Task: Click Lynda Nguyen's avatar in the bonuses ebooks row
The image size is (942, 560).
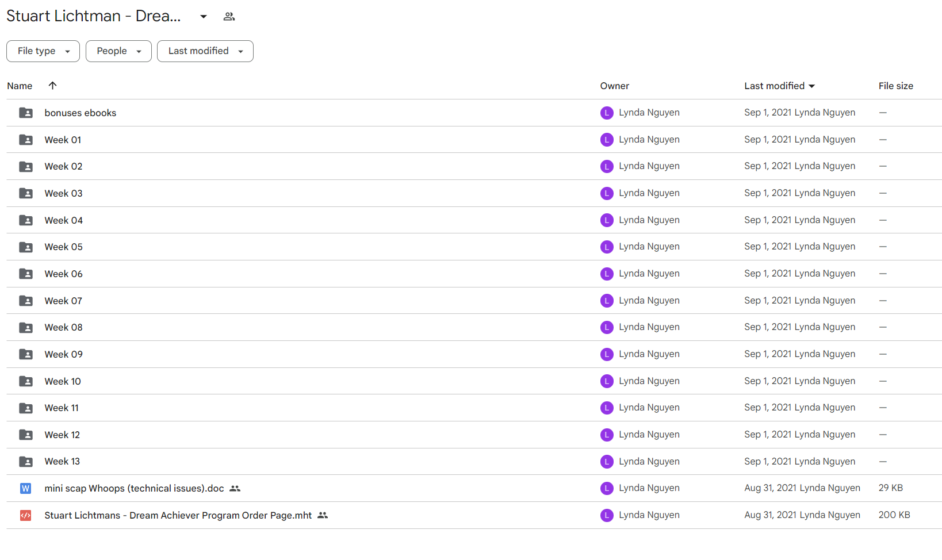Action: [607, 113]
